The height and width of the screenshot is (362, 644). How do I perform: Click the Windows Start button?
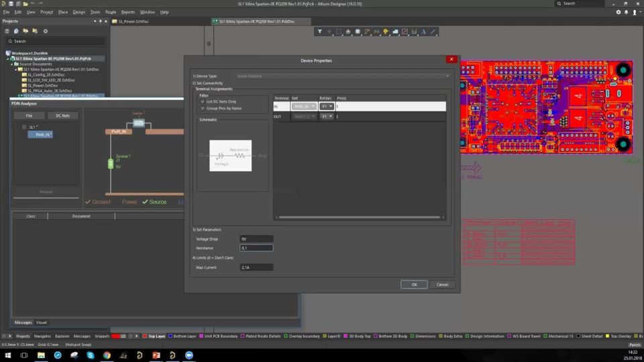[x=8, y=355]
